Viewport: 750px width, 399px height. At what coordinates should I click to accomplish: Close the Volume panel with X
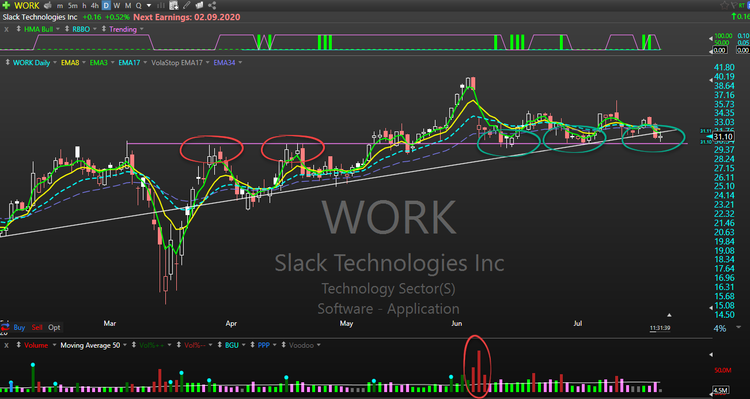(x=6, y=345)
